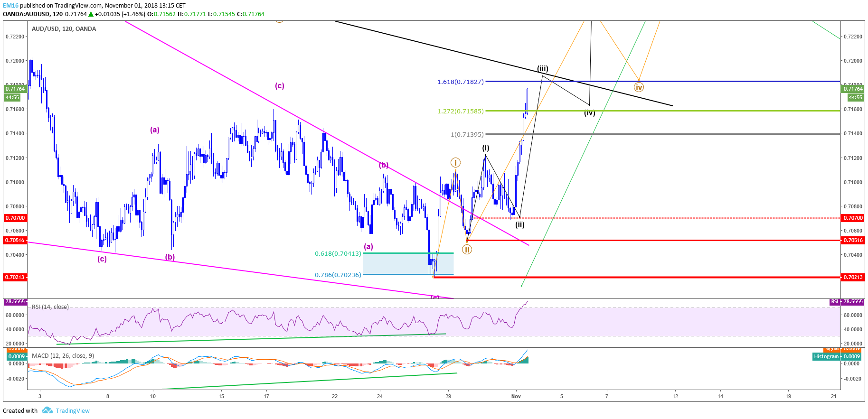Viewport: 868px width, 419px height.
Task: Click the H:0.71771 high value in header
Action: click(x=192, y=14)
